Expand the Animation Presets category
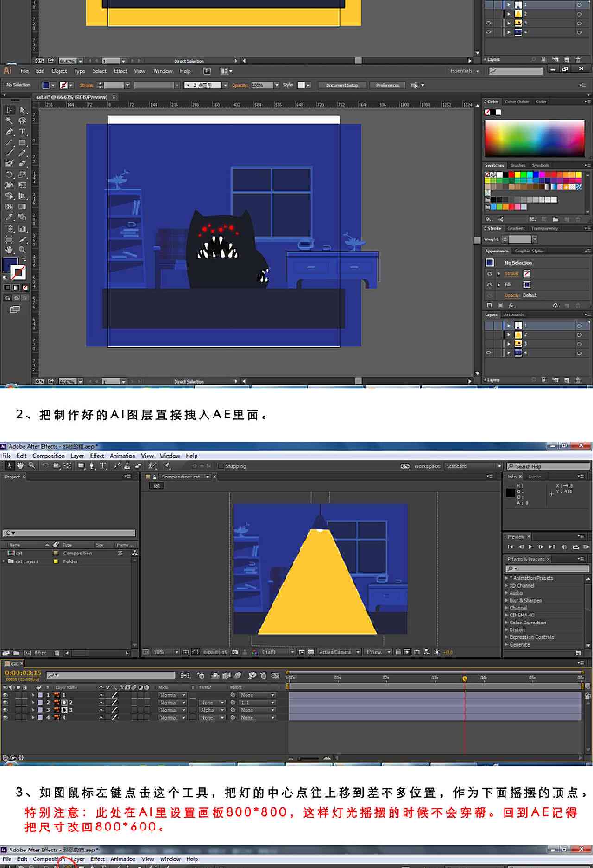The height and width of the screenshot is (868, 593). click(x=506, y=578)
